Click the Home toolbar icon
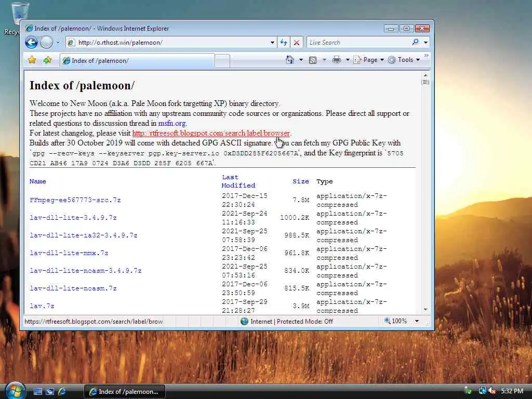Screen dimensions: 532x399 (x=290, y=60)
